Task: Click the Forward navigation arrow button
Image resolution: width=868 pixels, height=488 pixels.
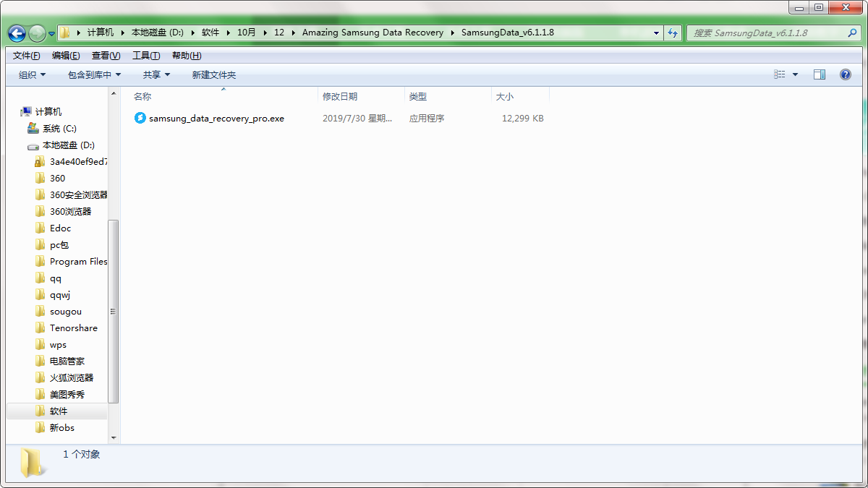Action: pos(37,33)
